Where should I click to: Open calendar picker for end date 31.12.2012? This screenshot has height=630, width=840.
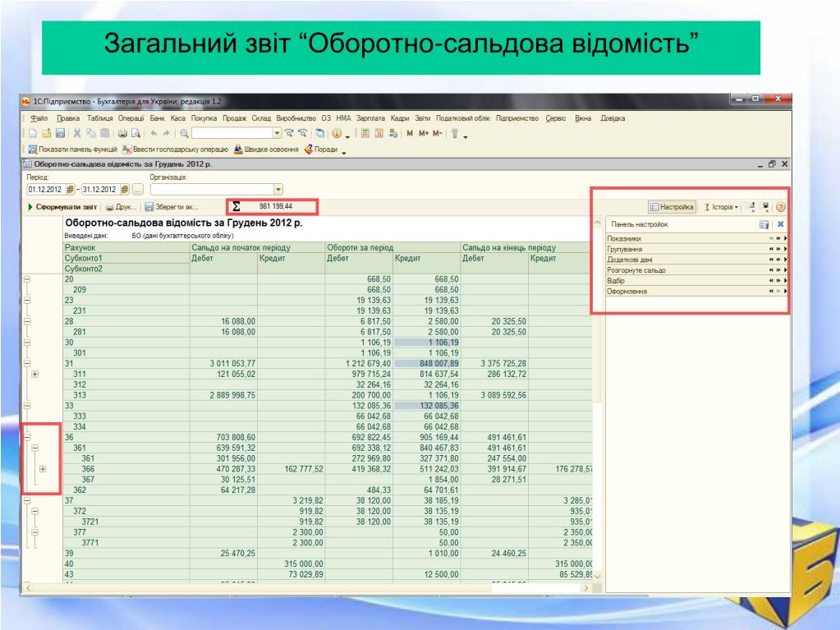click(x=124, y=190)
